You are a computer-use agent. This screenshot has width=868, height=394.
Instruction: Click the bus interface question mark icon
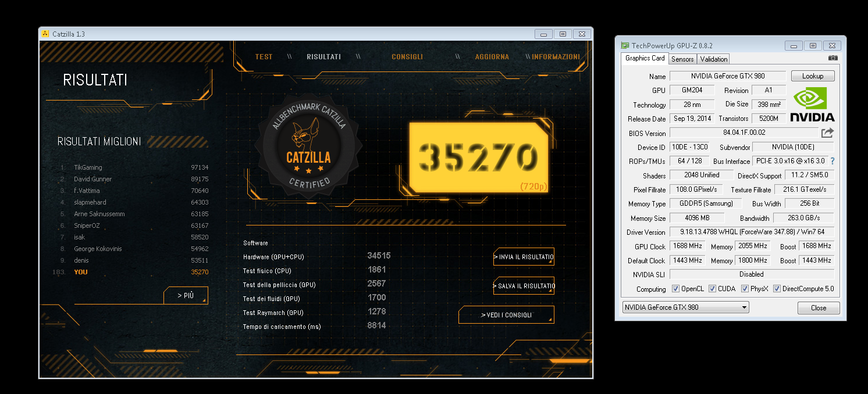pos(833,161)
